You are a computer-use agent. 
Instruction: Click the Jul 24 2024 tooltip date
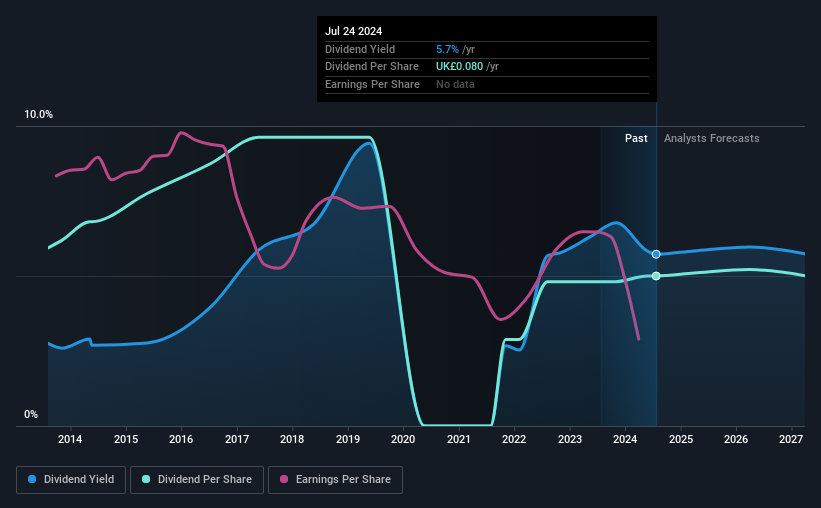(x=353, y=31)
